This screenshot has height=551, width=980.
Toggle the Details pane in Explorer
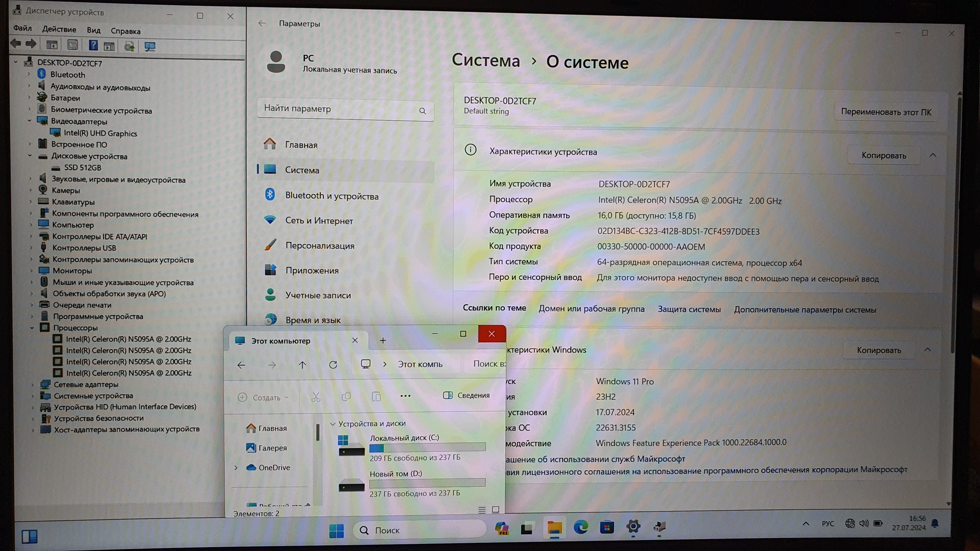[x=466, y=395]
